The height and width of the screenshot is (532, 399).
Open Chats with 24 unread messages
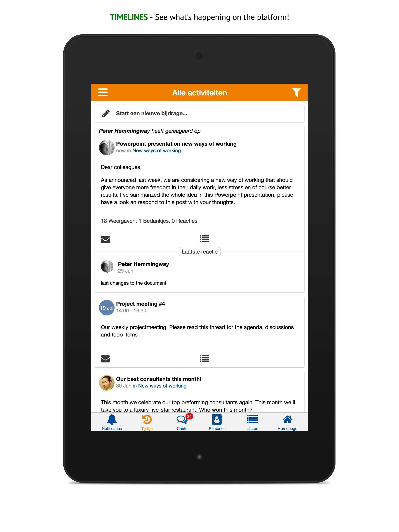pyautogui.click(x=182, y=423)
